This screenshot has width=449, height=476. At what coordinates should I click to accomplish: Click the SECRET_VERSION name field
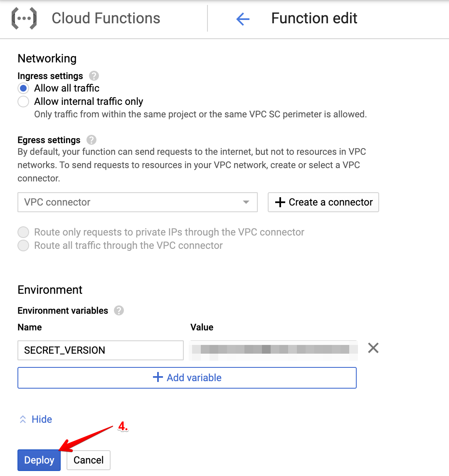(x=100, y=350)
